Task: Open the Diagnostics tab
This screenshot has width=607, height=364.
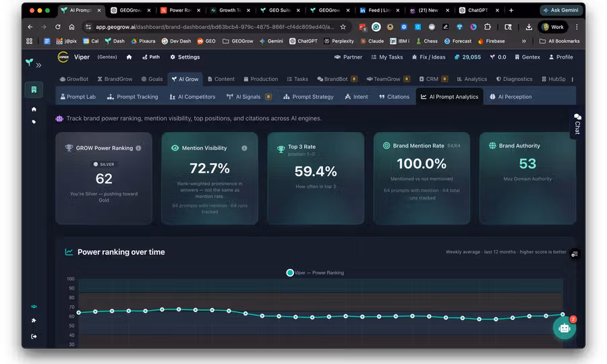Action: 514,79
